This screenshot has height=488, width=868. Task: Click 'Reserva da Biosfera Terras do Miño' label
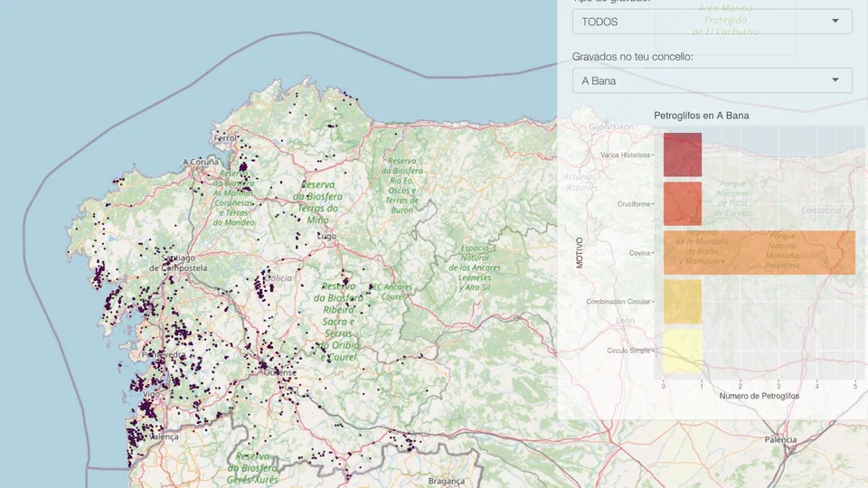point(317,202)
